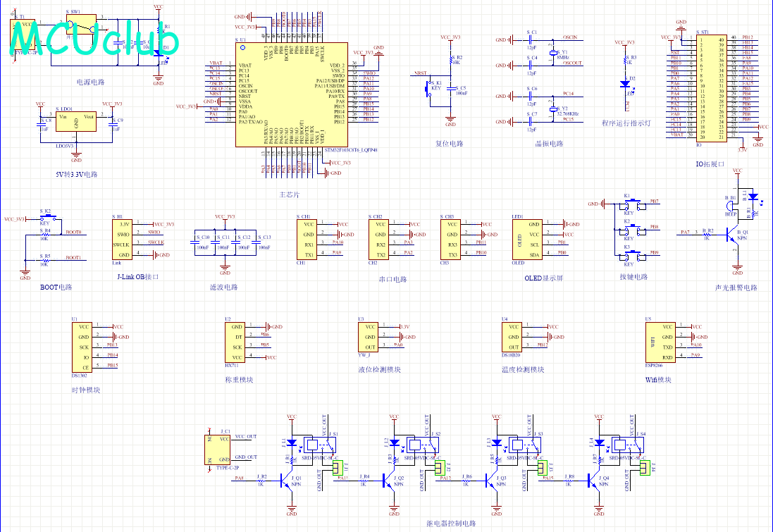Select the J_Q4 NPN transistor
Viewport: 773px width, 532px height.
click(x=595, y=481)
